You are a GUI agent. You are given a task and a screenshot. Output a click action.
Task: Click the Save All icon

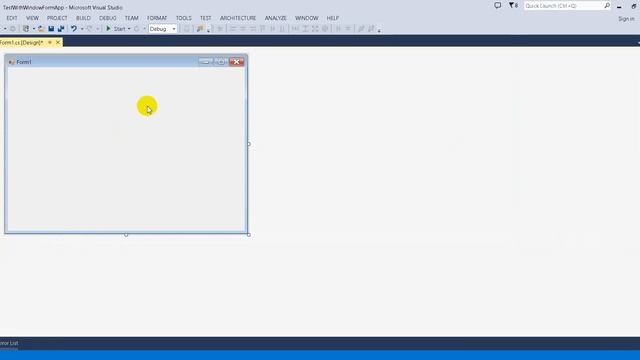click(61, 29)
